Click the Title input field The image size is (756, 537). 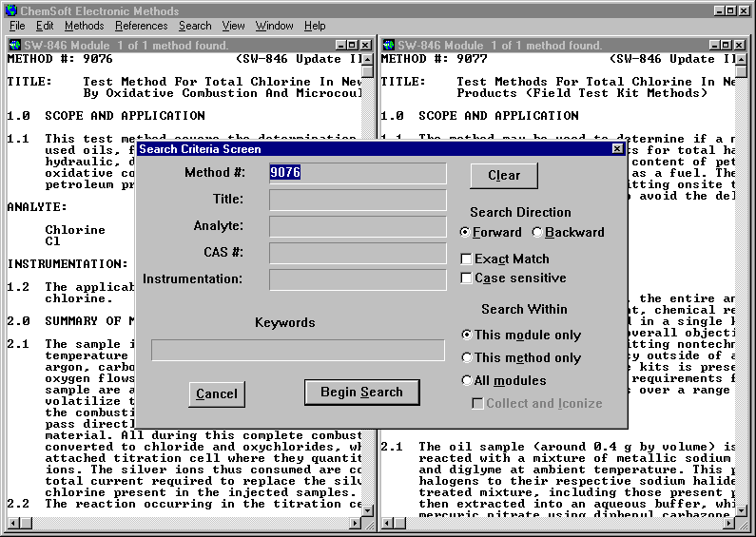pyautogui.click(x=358, y=200)
